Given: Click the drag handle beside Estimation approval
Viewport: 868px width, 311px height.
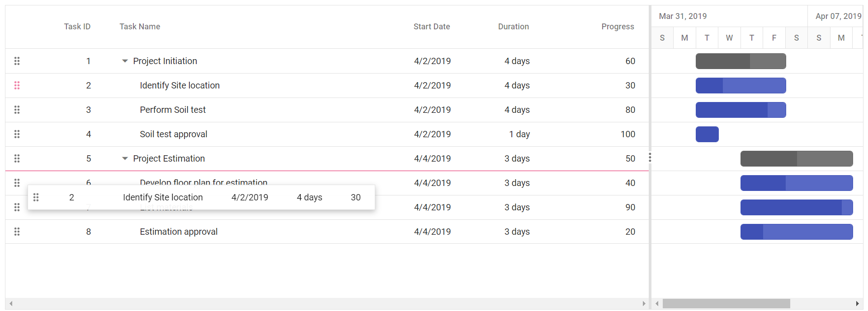Looking at the screenshot, I should pyautogui.click(x=17, y=232).
